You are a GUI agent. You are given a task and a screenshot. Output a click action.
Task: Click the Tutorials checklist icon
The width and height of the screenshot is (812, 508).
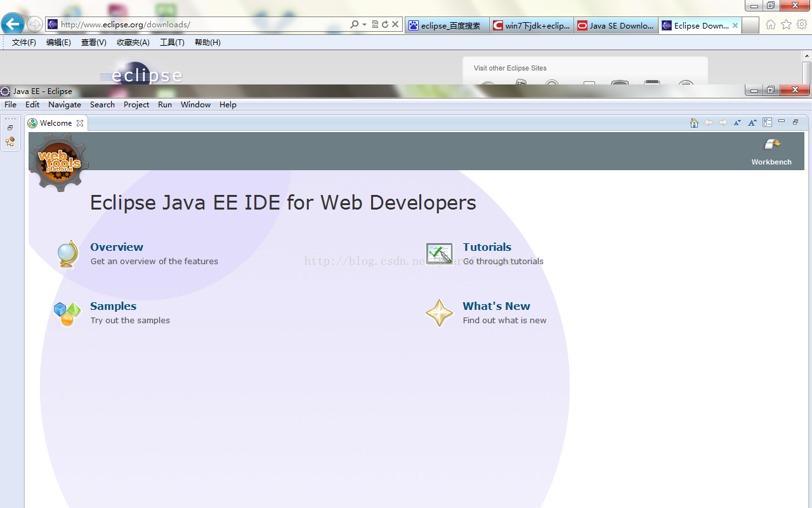click(439, 254)
